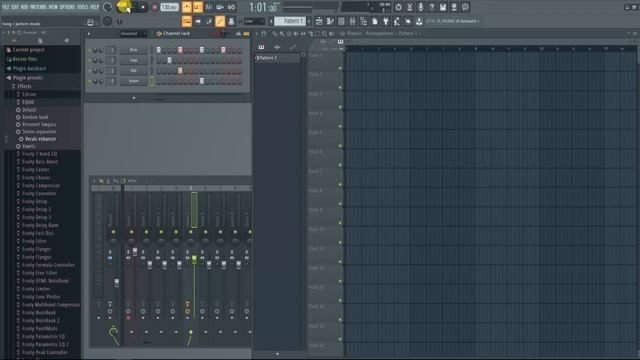
Task: Toggle the record button
Action: (155, 7)
